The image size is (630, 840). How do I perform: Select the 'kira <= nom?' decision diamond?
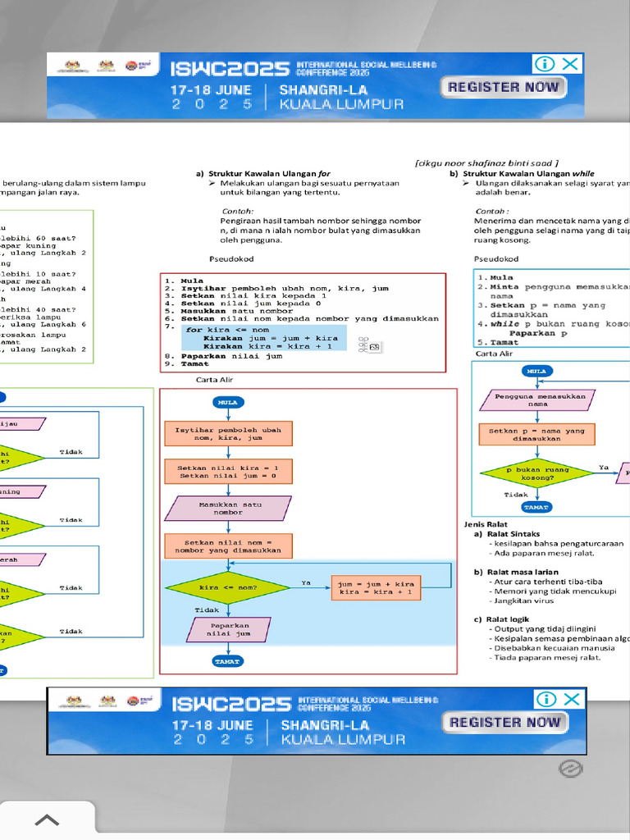[228, 587]
